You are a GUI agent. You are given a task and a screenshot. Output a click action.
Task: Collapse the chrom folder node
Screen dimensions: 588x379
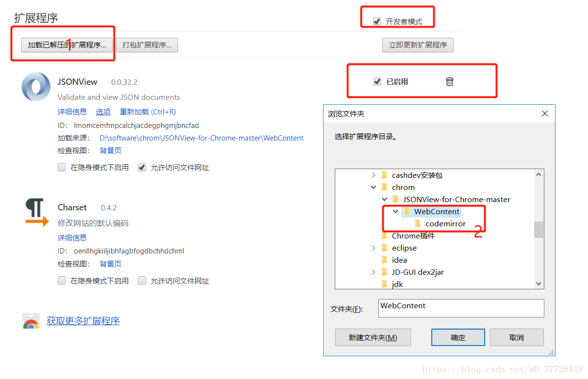pyautogui.click(x=373, y=187)
